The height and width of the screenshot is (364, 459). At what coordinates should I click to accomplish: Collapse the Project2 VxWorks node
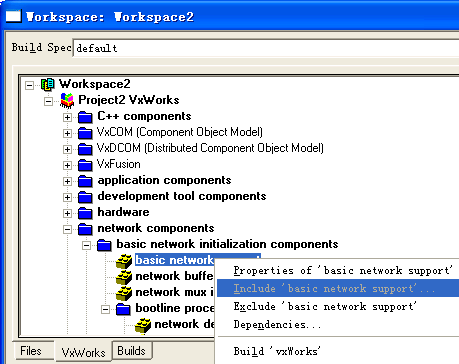(48, 101)
